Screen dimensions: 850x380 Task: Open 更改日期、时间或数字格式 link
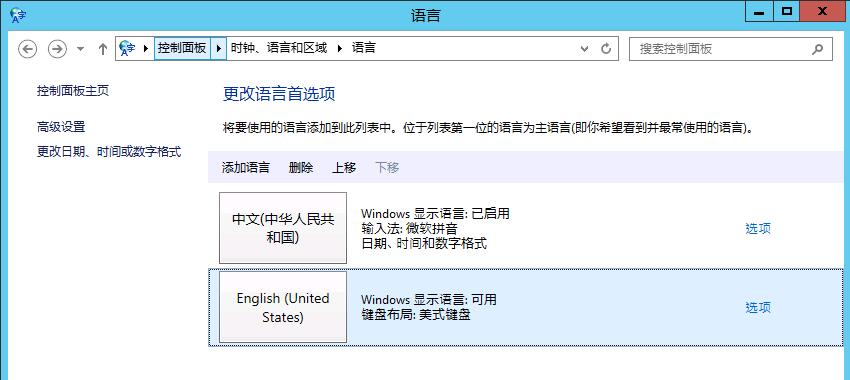[x=108, y=152]
